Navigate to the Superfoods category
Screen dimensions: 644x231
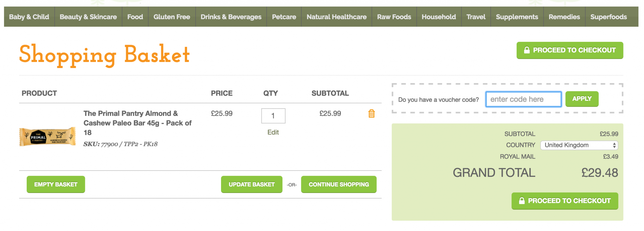click(x=608, y=17)
